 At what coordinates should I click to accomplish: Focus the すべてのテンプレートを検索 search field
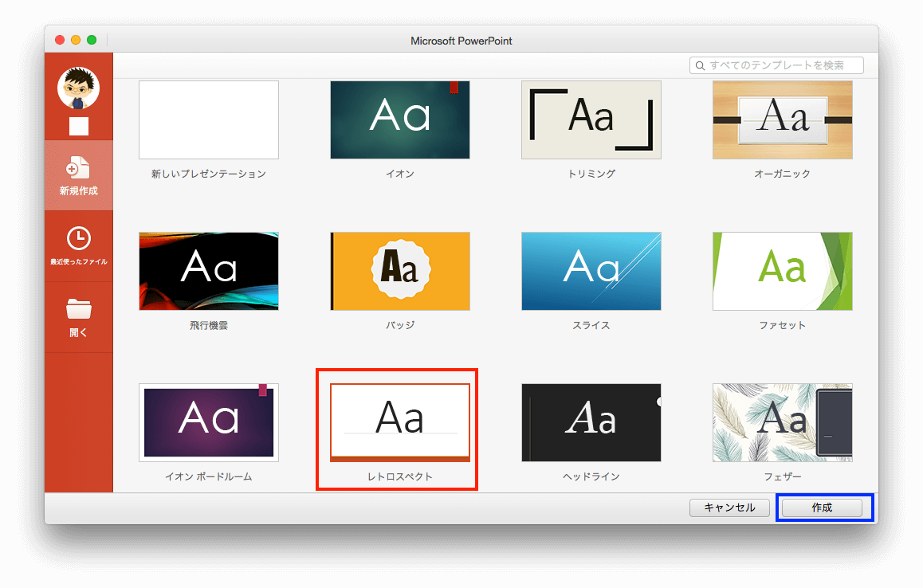click(x=776, y=65)
